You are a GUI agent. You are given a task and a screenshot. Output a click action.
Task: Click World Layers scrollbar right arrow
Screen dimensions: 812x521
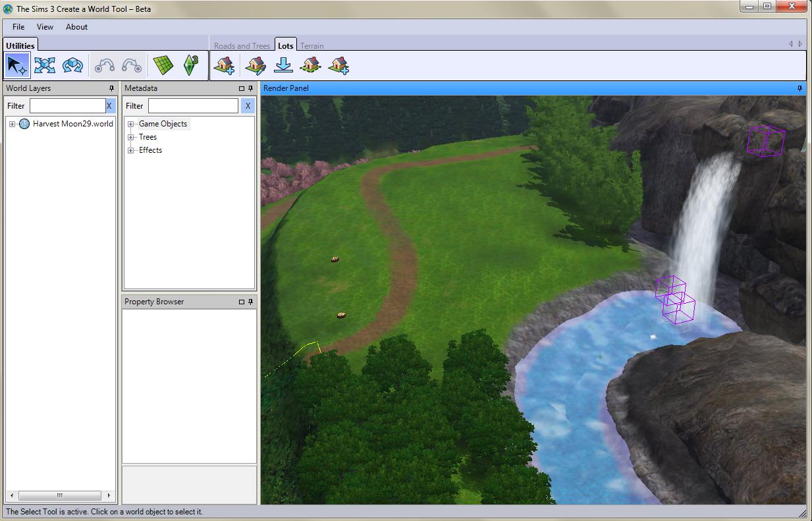point(108,495)
